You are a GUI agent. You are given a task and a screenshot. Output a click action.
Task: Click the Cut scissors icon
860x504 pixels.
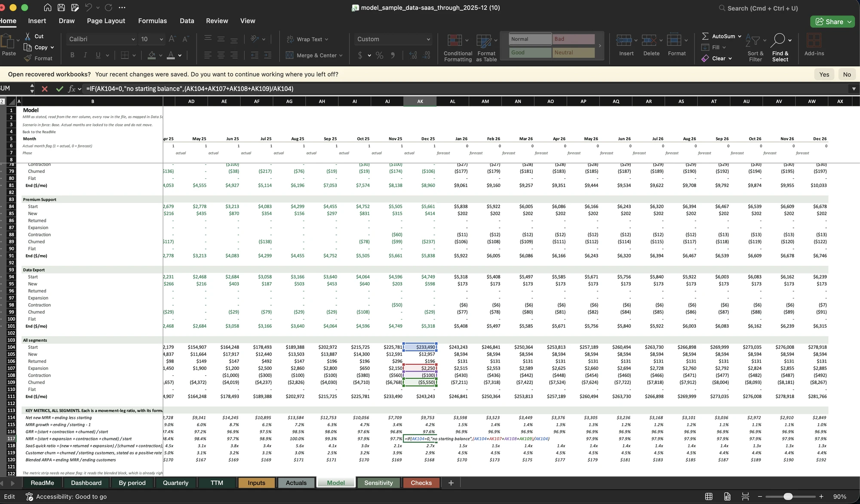coord(28,36)
